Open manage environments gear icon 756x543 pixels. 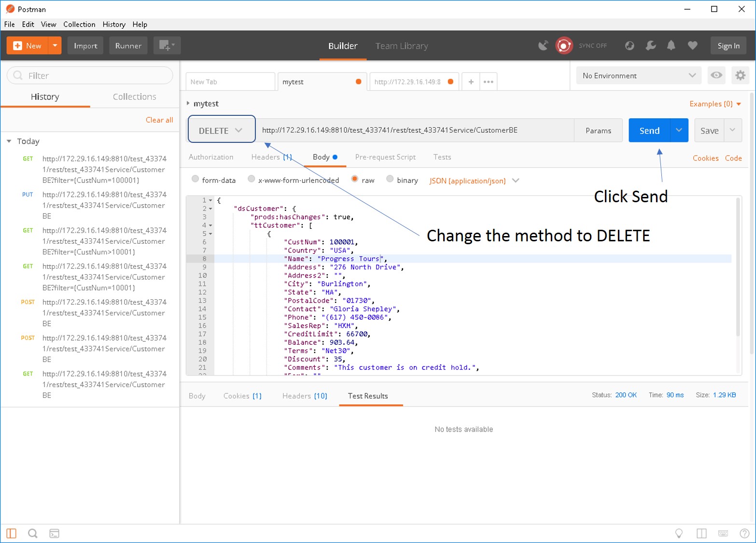(740, 75)
